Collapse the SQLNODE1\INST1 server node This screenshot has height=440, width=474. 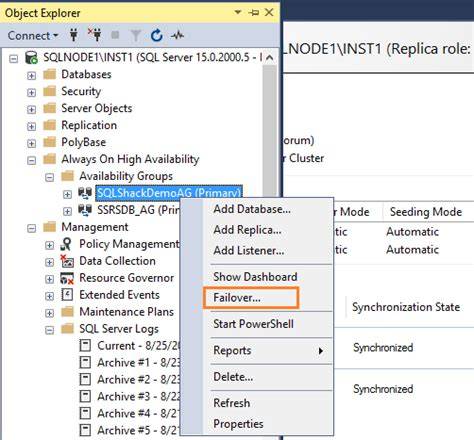[x=13, y=59]
